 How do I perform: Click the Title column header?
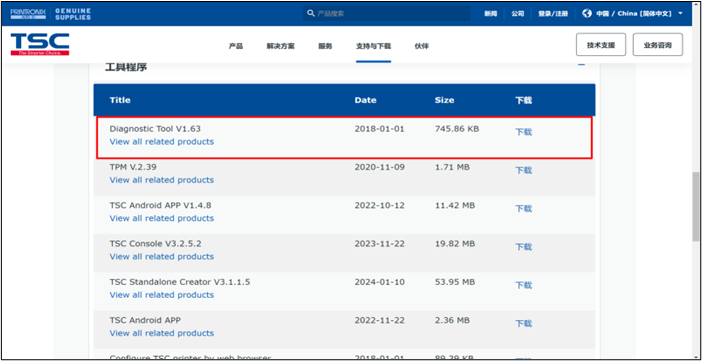tap(120, 100)
